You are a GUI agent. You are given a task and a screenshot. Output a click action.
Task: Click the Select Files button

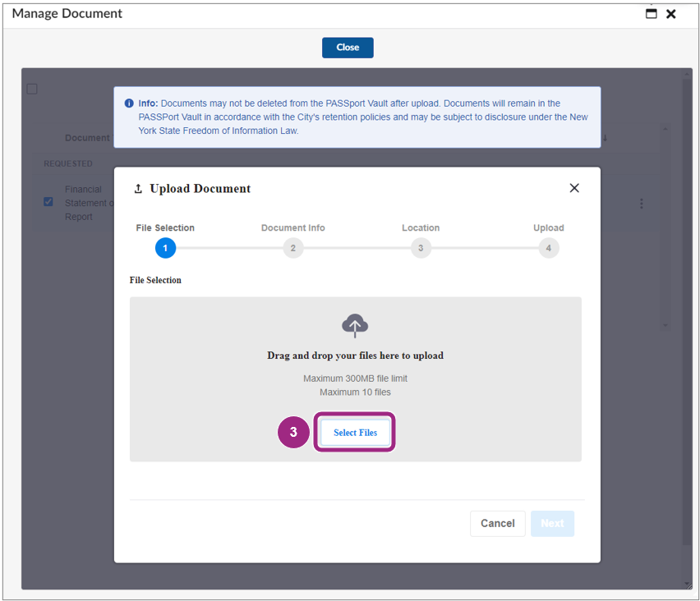tap(354, 432)
